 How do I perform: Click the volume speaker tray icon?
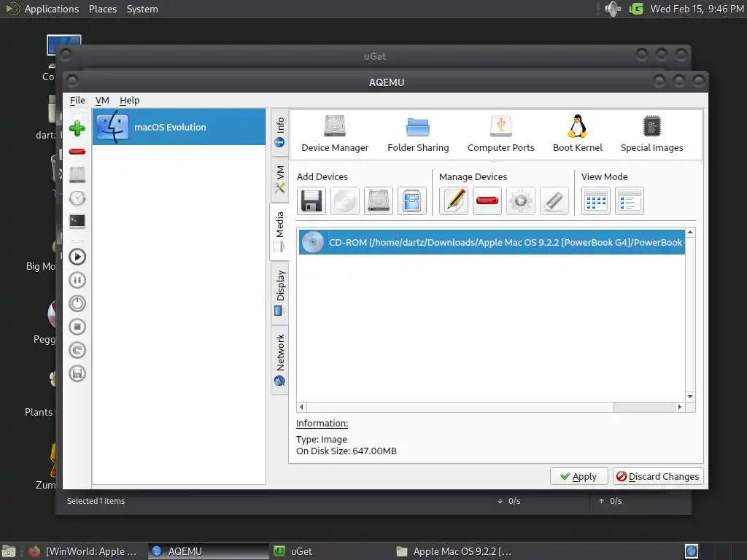pyautogui.click(x=613, y=9)
